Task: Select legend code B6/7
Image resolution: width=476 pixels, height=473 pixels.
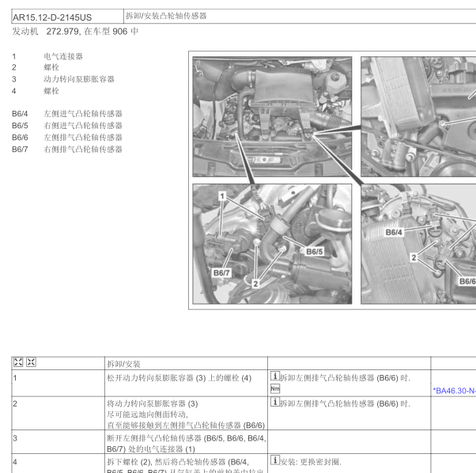Action: tap(20, 149)
